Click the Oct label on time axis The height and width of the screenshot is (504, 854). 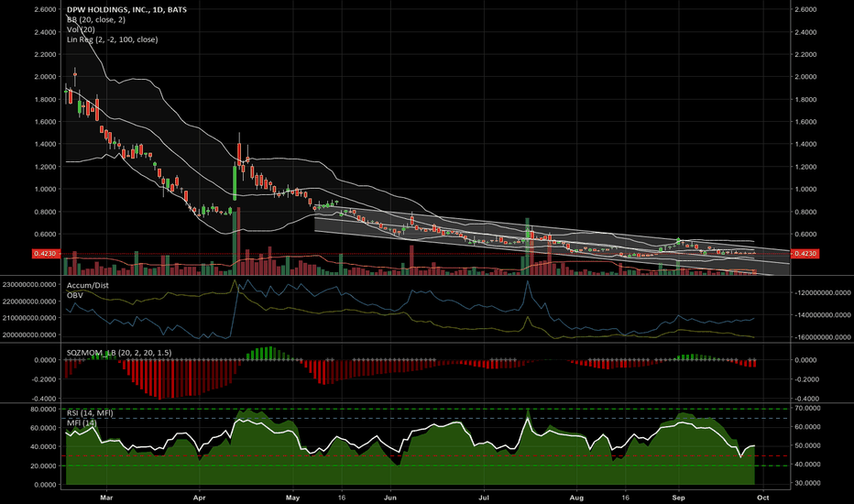point(763,498)
